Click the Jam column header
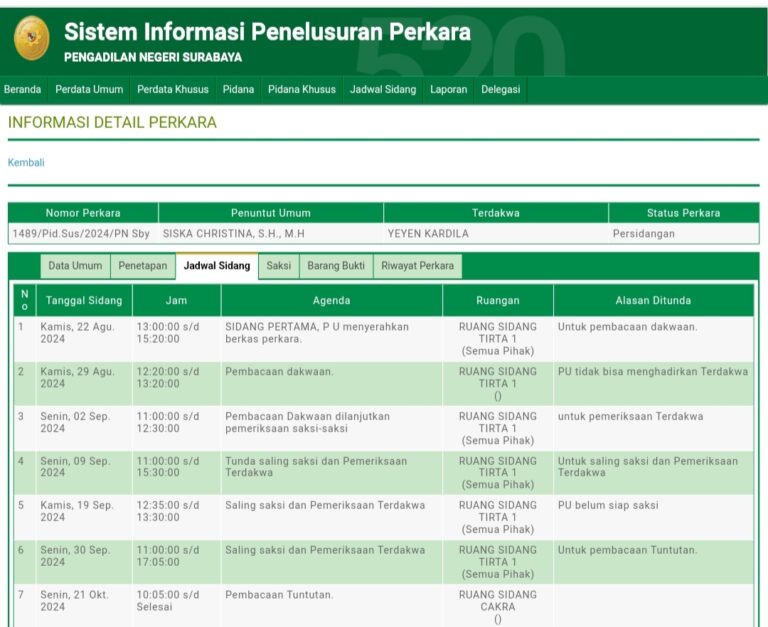Image resolution: width=768 pixels, height=627 pixels. 176,301
